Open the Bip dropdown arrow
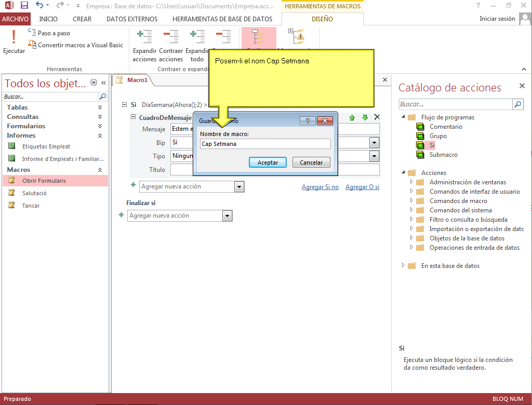The image size is (532, 405). tap(374, 142)
